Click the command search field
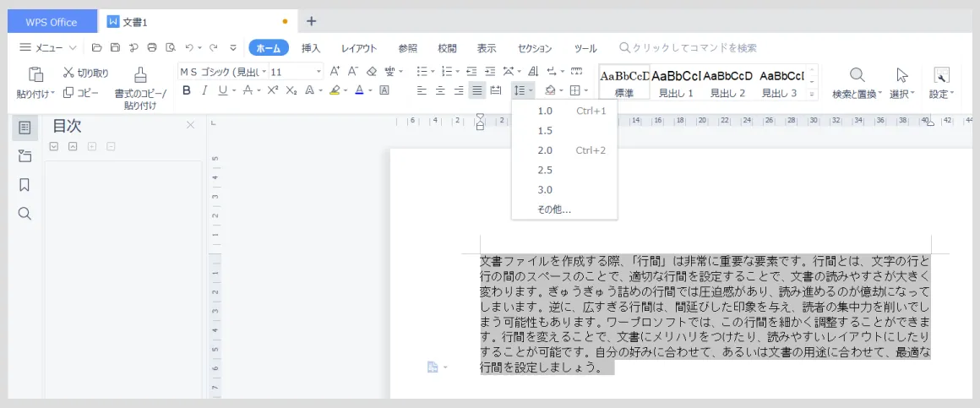 click(x=688, y=47)
